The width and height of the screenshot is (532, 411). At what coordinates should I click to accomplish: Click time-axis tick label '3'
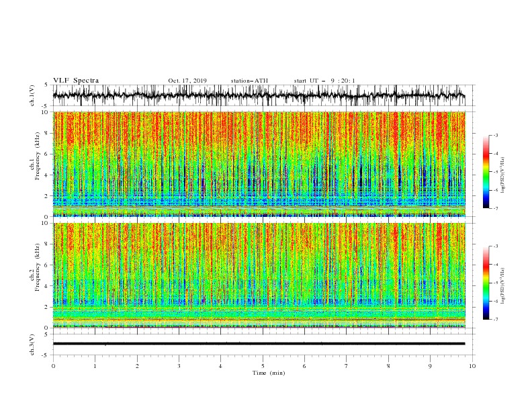179,366
